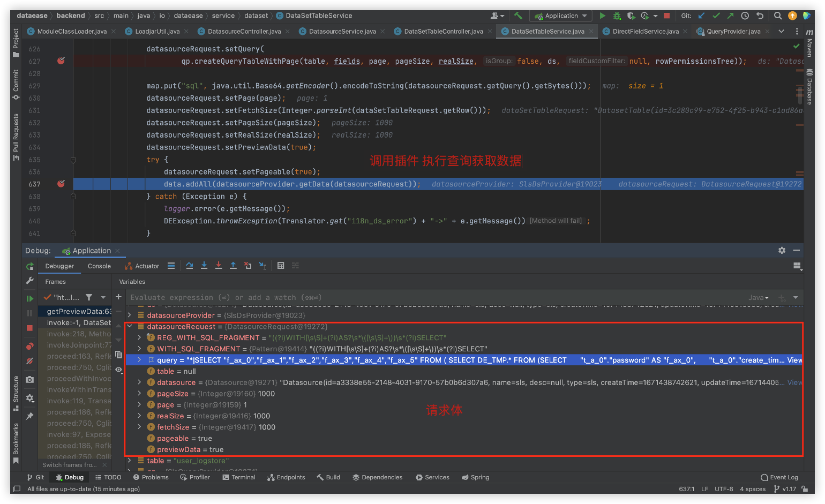
Task: Open debug tool window gear settings
Action: (782, 250)
